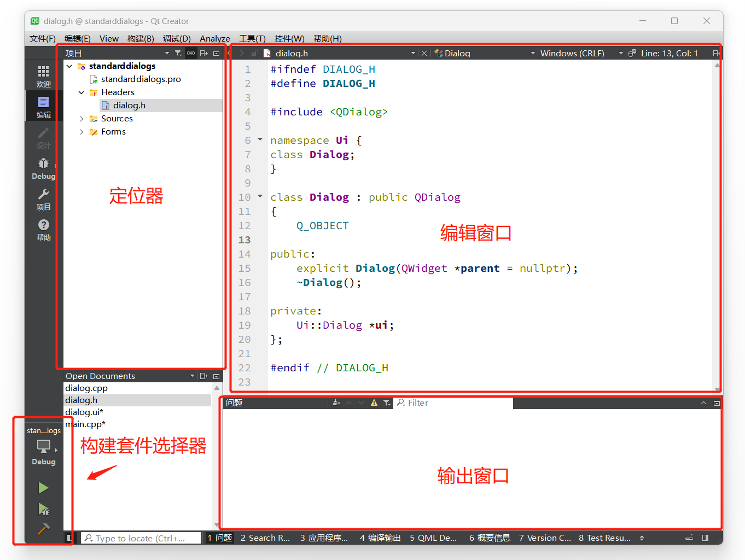This screenshot has width=745, height=560.
Task: Open the View menu
Action: [109, 38]
